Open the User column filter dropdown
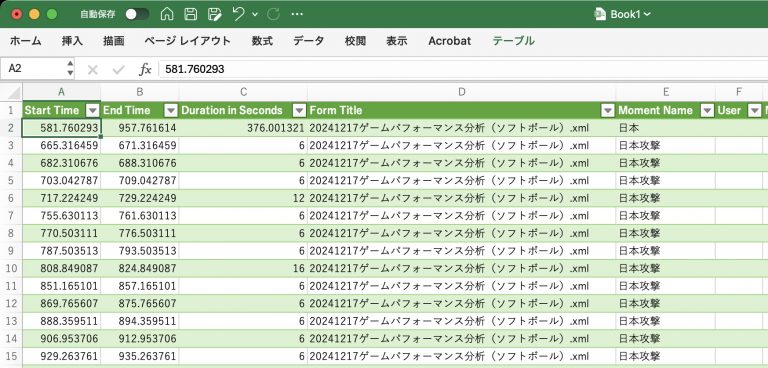 pyautogui.click(x=754, y=111)
